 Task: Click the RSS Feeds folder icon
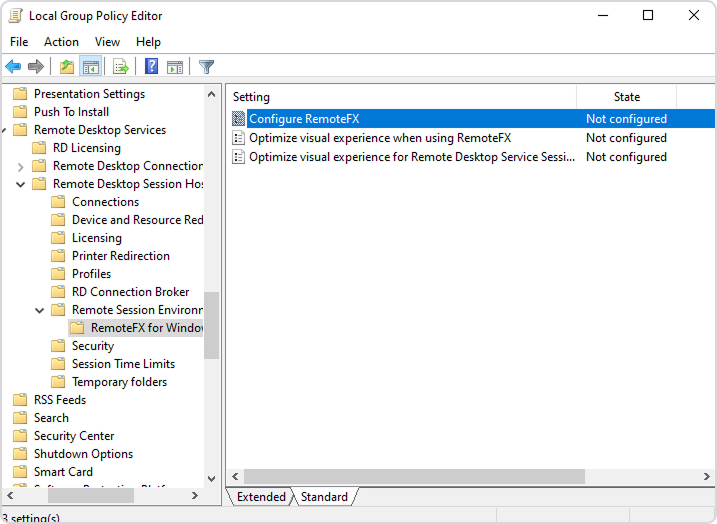tap(20, 400)
